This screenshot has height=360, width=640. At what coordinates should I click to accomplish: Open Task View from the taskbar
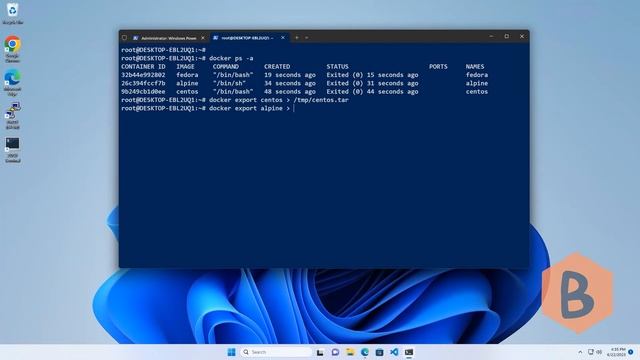320,352
